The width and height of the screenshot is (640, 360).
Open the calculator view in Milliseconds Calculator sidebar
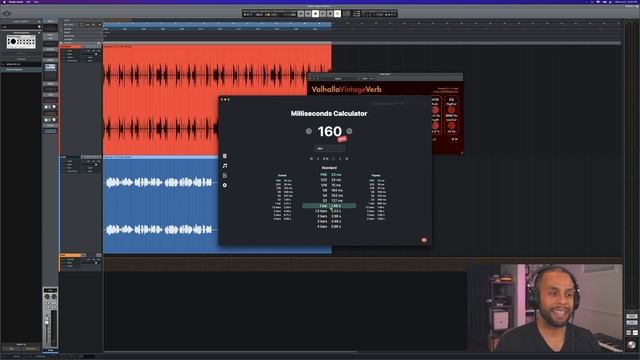224,156
